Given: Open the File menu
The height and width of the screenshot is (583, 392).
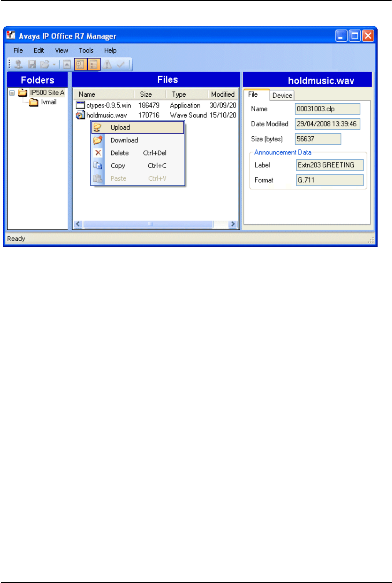Looking at the screenshot, I should point(18,50).
